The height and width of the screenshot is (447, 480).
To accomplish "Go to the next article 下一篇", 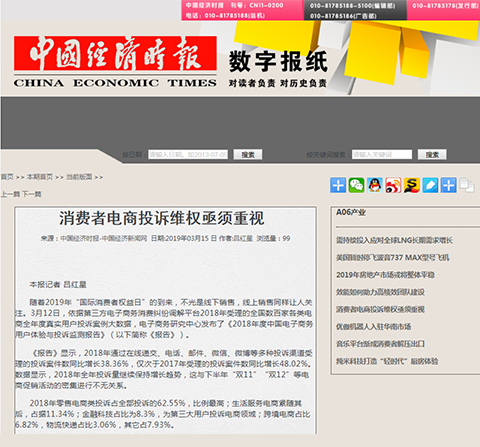I will click(x=32, y=194).
